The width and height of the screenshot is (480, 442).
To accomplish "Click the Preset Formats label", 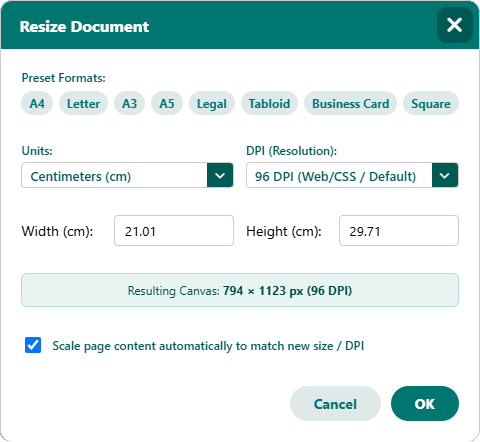I will (x=64, y=78).
